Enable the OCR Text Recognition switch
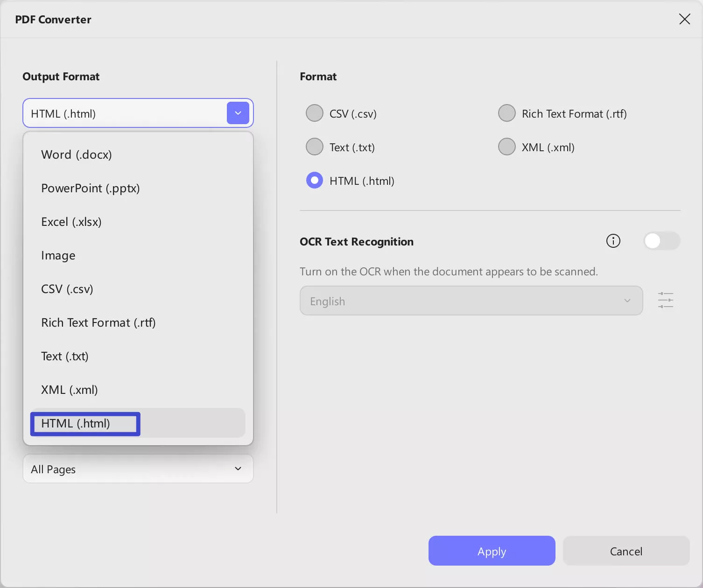 661,241
